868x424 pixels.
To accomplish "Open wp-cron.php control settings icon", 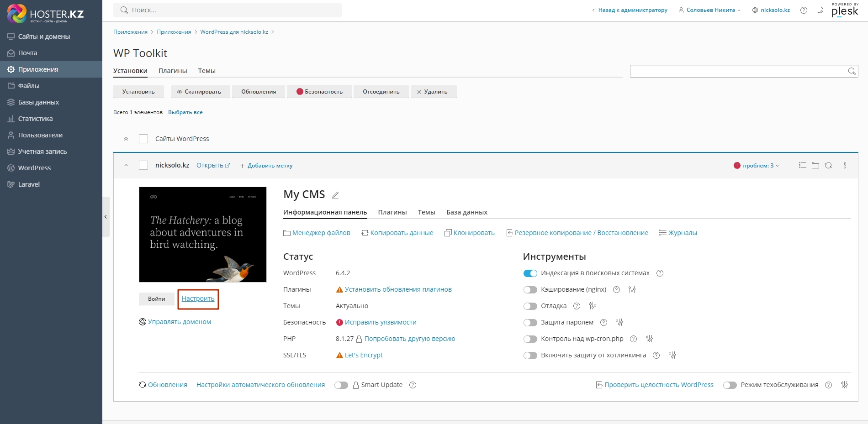I will [x=650, y=339].
